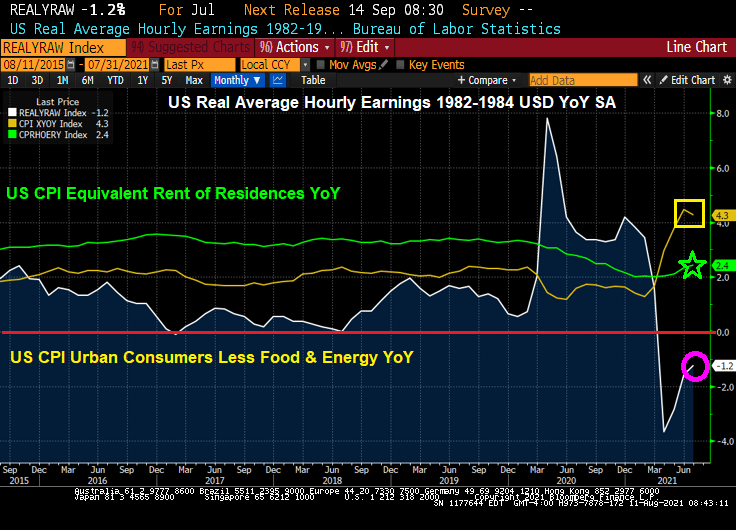Open the Monthly periodicity dropdown
This screenshot has width=736, height=530.
tap(237, 80)
